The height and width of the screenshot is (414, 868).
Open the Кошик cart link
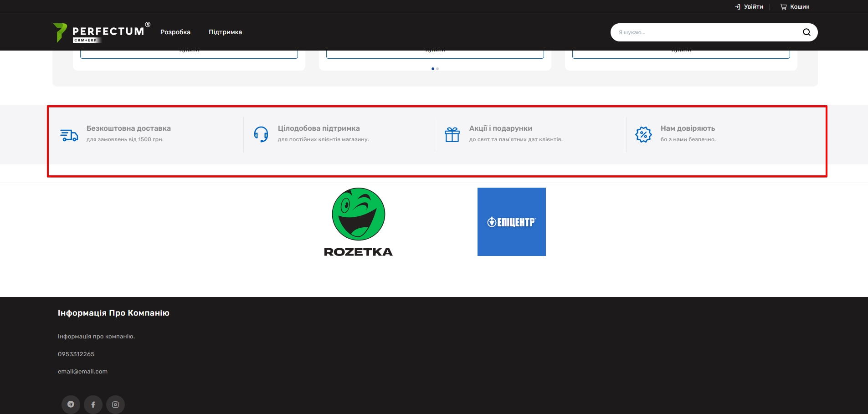pyautogui.click(x=800, y=7)
